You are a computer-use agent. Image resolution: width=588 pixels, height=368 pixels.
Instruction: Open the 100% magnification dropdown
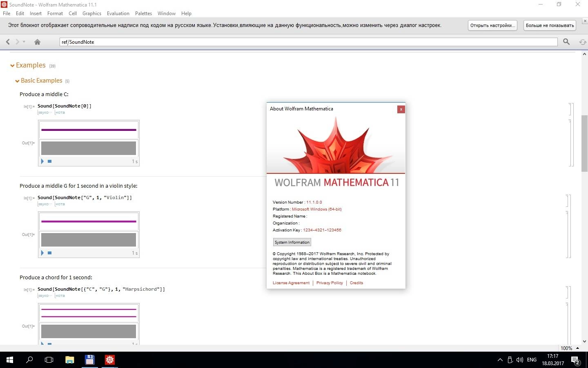pos(570,348)
